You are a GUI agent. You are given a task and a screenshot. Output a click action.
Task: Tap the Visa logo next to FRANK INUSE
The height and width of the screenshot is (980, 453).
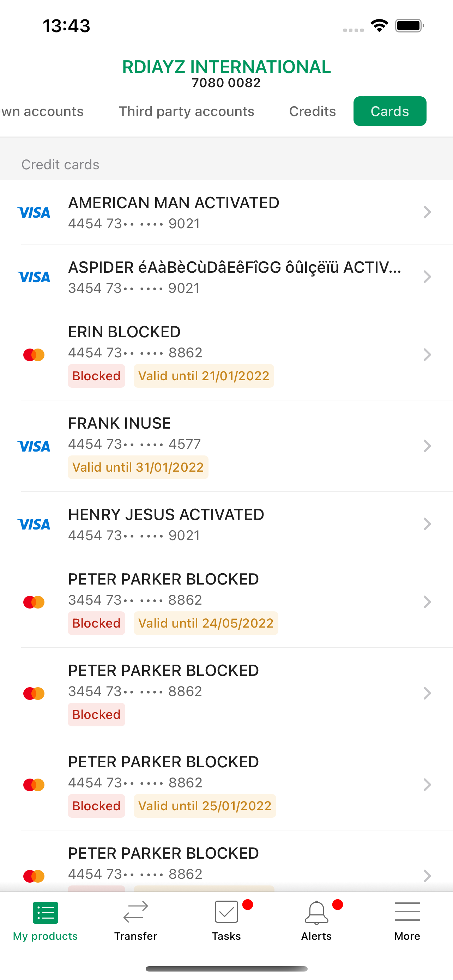[34, 446]
